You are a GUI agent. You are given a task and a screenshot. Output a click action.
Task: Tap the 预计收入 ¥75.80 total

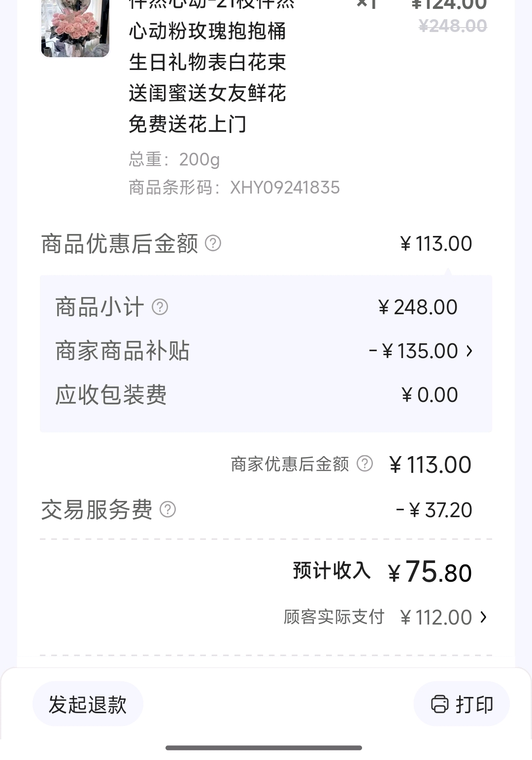click(430, 572)
